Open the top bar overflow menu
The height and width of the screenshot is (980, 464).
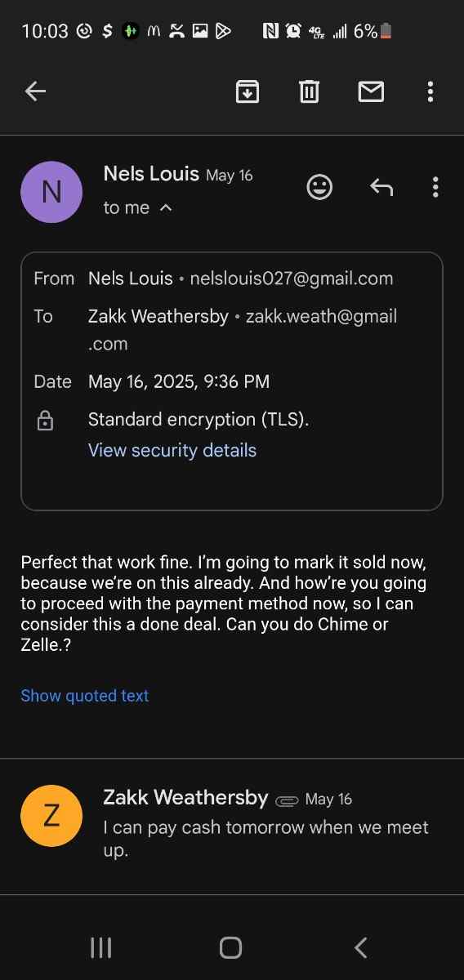[431, 91]
